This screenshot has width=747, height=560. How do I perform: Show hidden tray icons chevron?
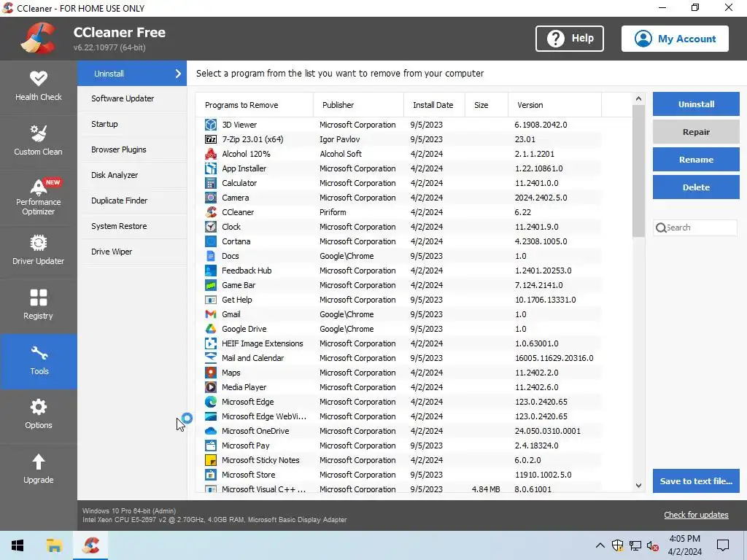point(600,545)
